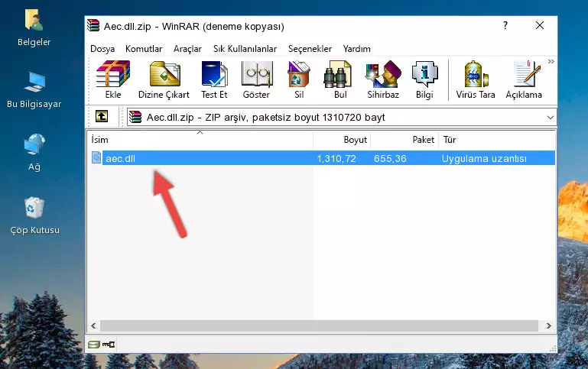This screenshot has width=588, height=369.
Task: Open the Komutlar menu
Action: tap(144, 49)
